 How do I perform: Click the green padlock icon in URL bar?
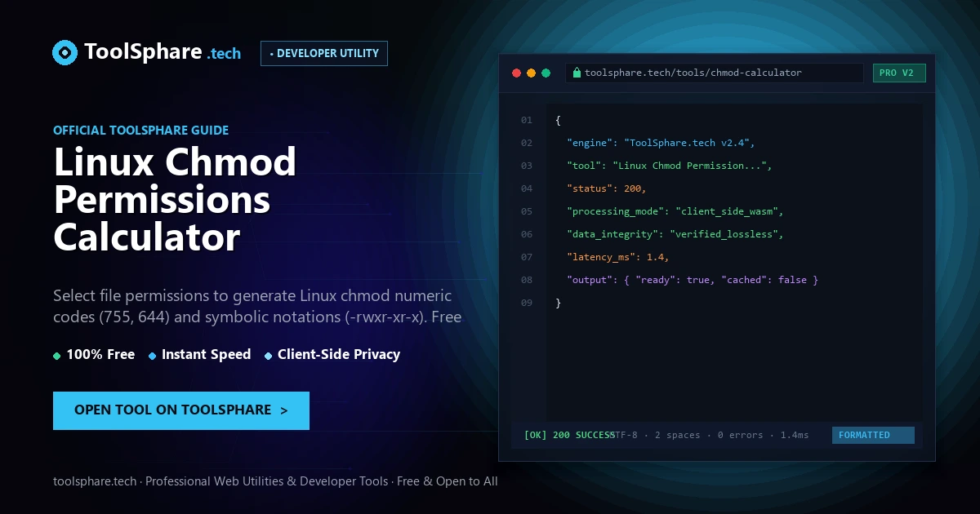pos(577,73)
